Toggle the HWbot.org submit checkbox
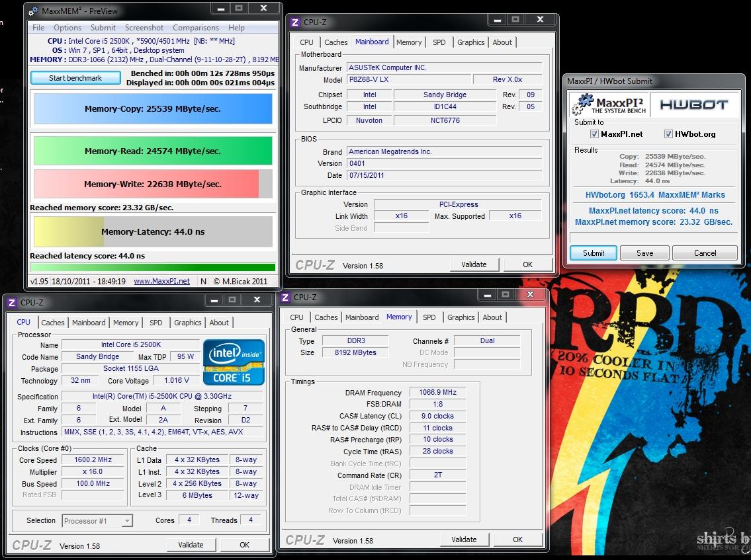Viewport: 751px width, 560px height. pos(668,134)
